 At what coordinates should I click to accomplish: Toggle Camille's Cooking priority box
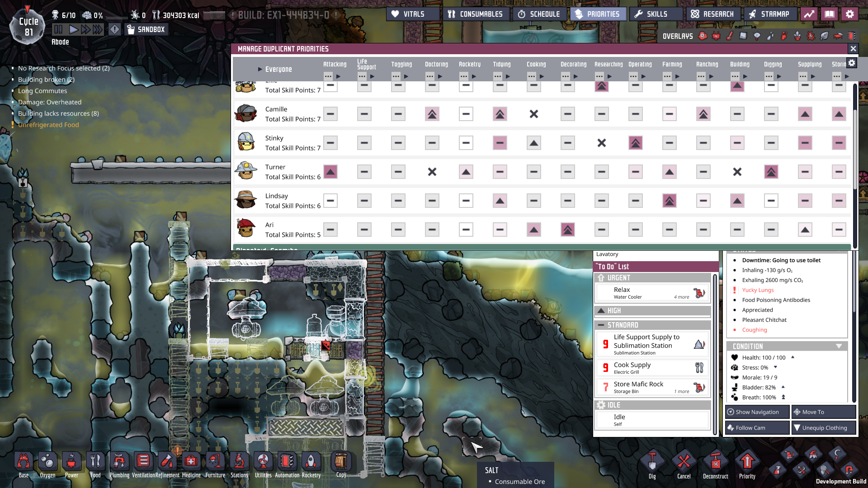[x=533, y=114]
